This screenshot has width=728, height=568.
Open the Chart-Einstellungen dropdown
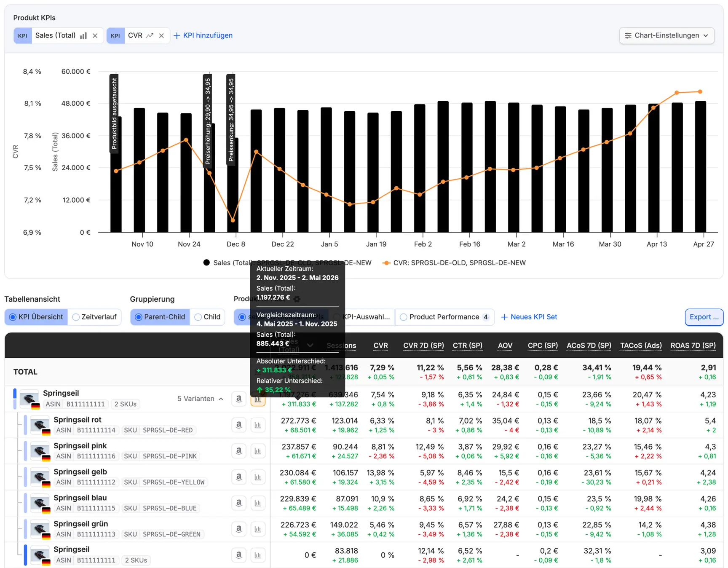pos(666,35)
